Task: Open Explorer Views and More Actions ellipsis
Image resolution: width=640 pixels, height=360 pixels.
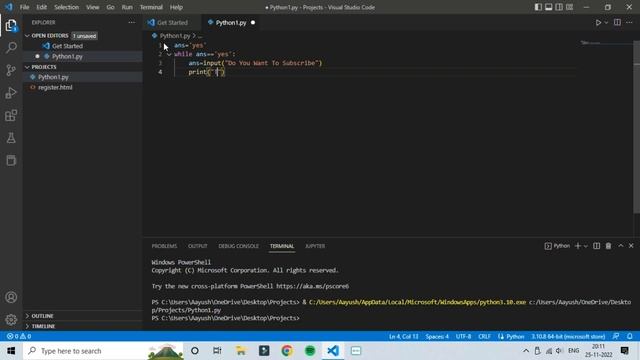Action: coord(131,22)
